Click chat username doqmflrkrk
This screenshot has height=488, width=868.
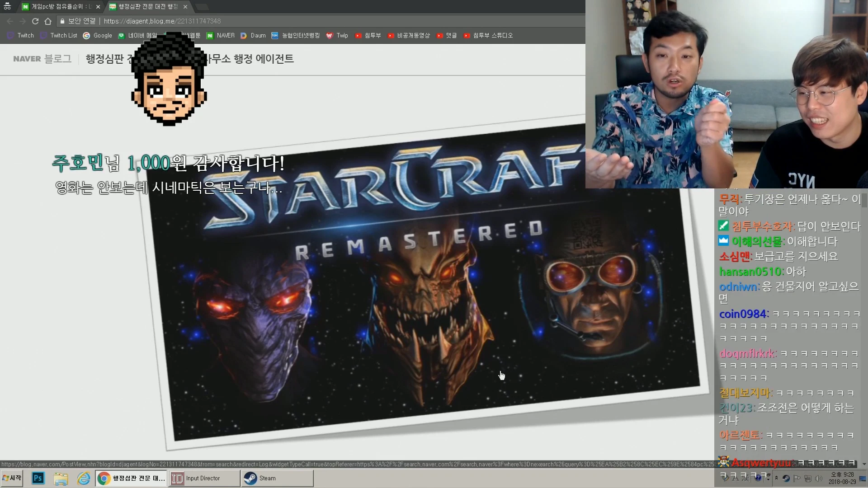point(747,353)
